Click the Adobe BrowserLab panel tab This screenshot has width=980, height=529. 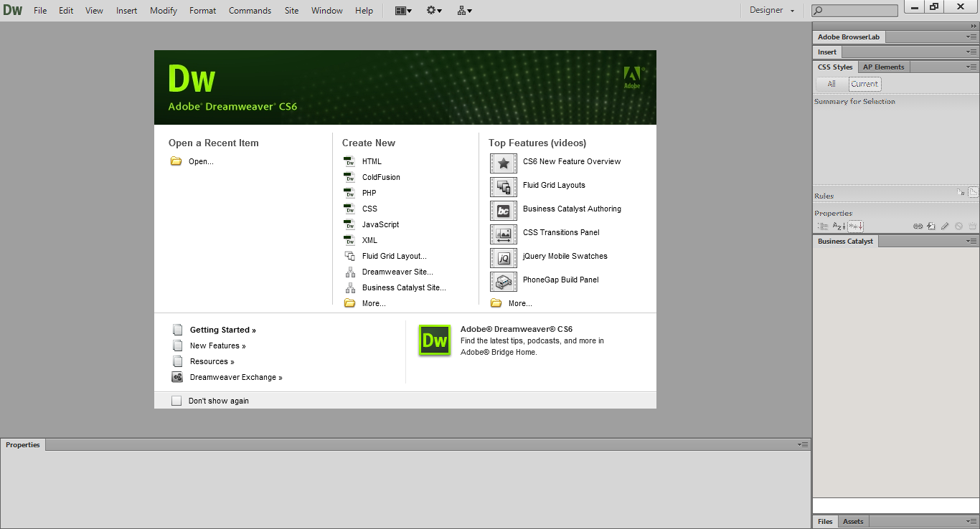[x=849, y=37]
